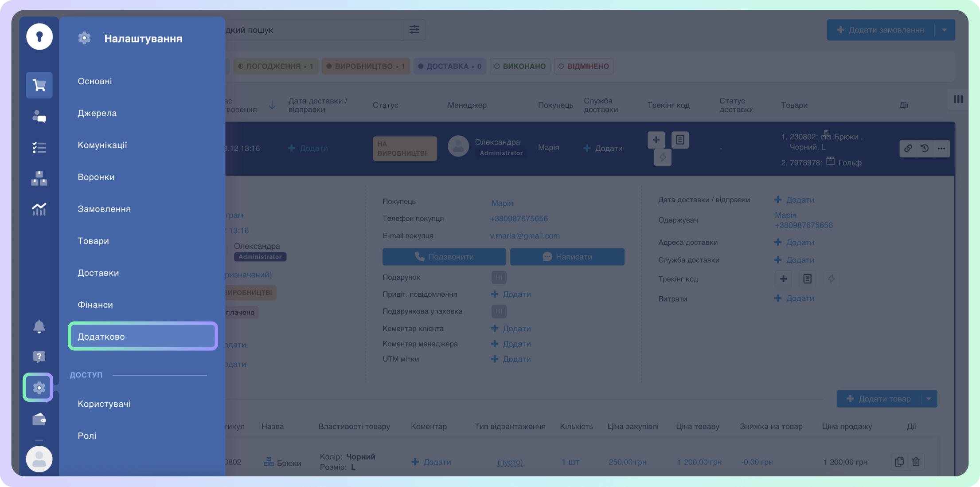Open the warehouse boxes sidebar icon
The image size is (980, 487).
(x=39, y=178)
